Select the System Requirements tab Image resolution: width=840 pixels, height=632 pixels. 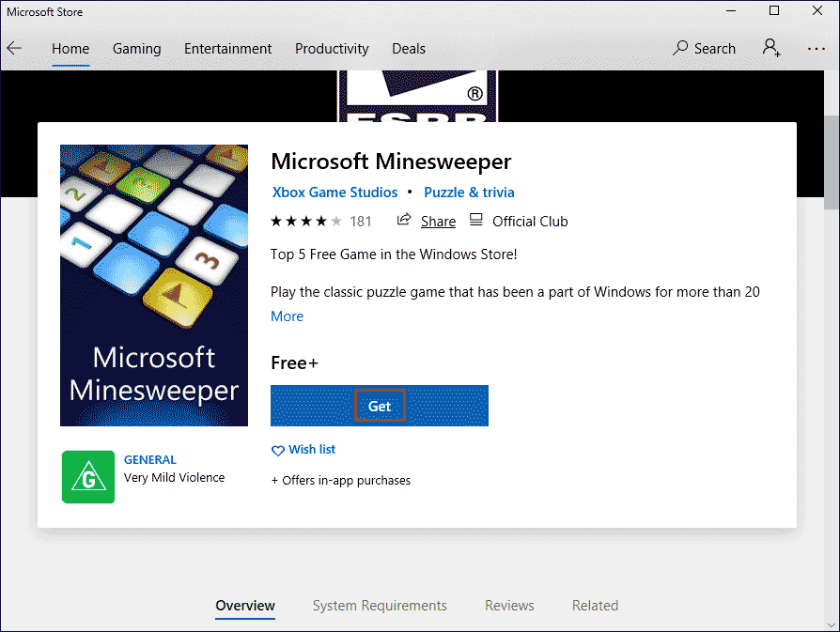click(x=380, y=606)
